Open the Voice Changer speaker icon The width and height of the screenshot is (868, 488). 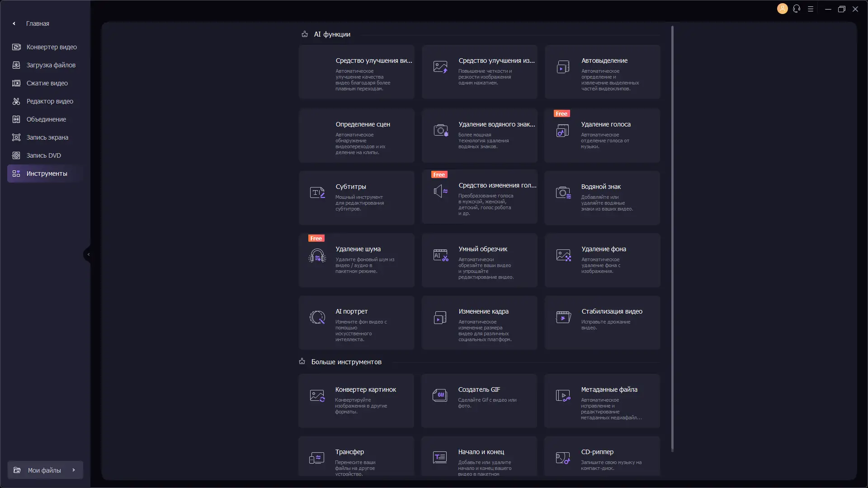pos(440,191)
